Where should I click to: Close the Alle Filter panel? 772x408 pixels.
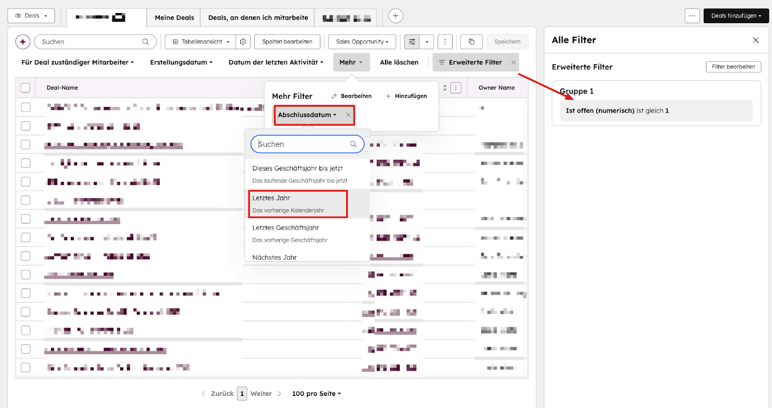point(755,40)
